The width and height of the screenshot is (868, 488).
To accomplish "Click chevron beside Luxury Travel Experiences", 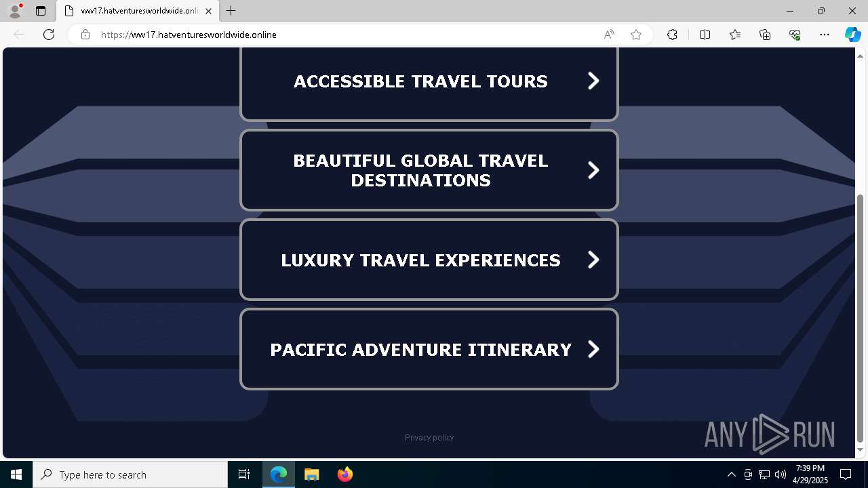I will pos(593,260).
